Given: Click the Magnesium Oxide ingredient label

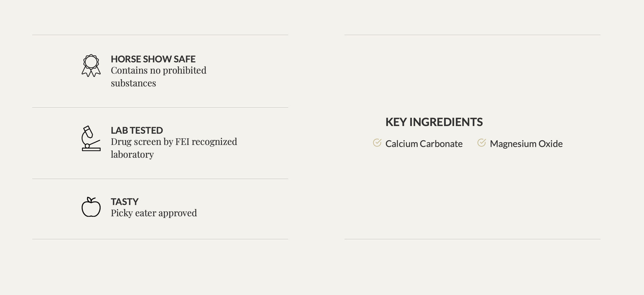Looking at the screenshot, I should click(526, 144).
